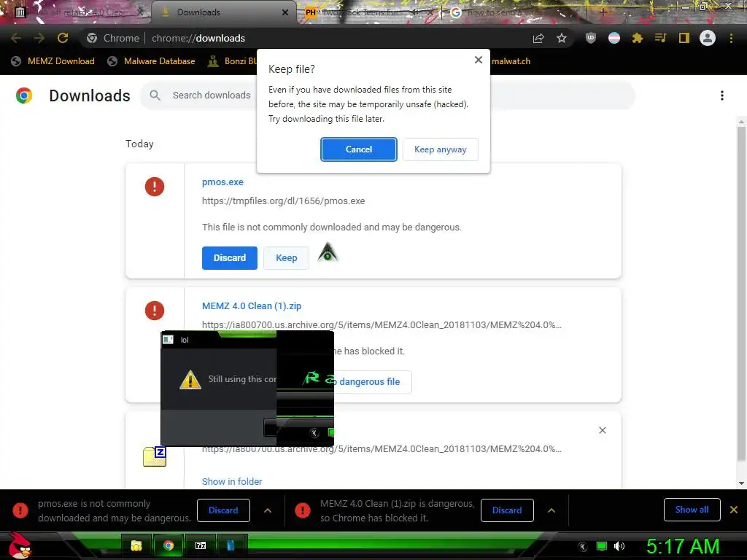Click the red alert icon in MEMZ shelf item
The image size is (747, 560).
pos(303,510)
